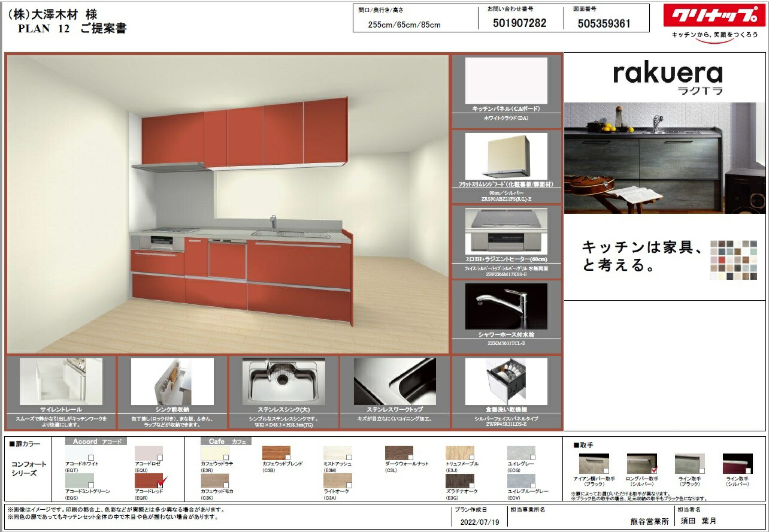This screenshot has height=532, width=769.
Task: Pick the カフェウッドモカ color swatch
Action: point(214,480)
